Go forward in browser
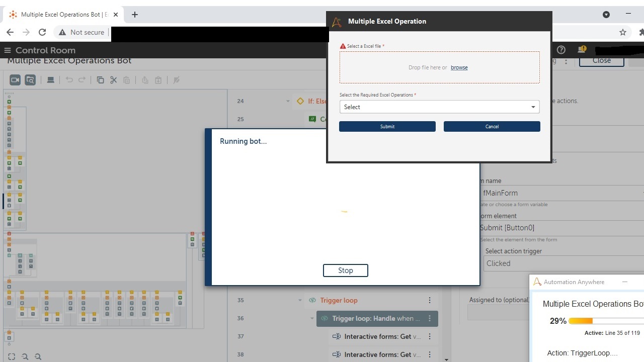 tap(26, 32)
